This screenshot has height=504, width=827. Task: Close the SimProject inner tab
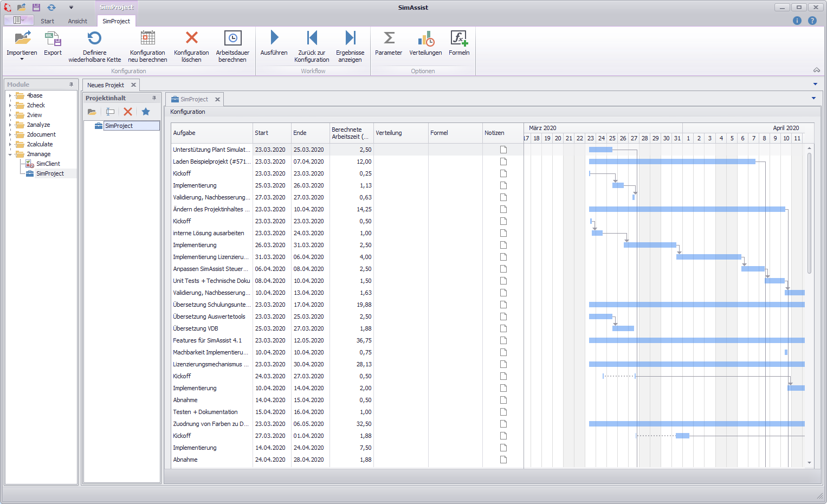tap(217, 99)
